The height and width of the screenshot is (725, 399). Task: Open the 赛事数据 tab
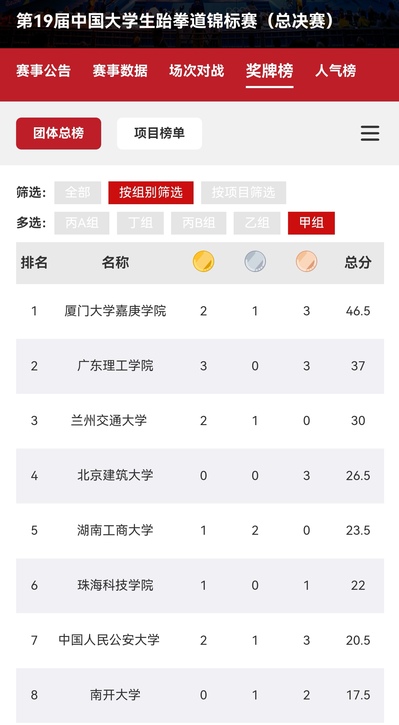[120, 71]
